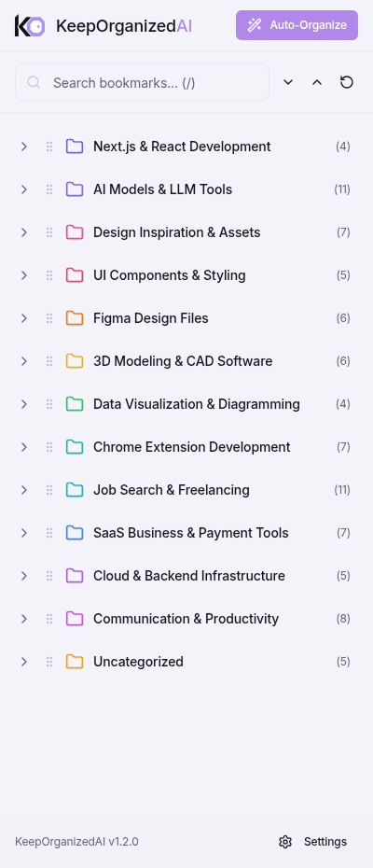
Task: Click the orange folder icon for Figma Design Files
Action: [75, 318]
